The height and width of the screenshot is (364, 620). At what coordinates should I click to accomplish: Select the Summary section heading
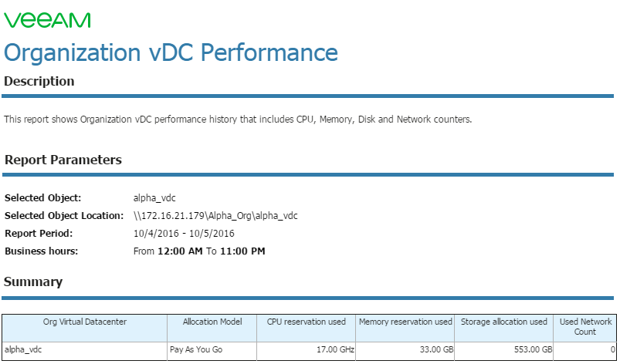point(33,282)
